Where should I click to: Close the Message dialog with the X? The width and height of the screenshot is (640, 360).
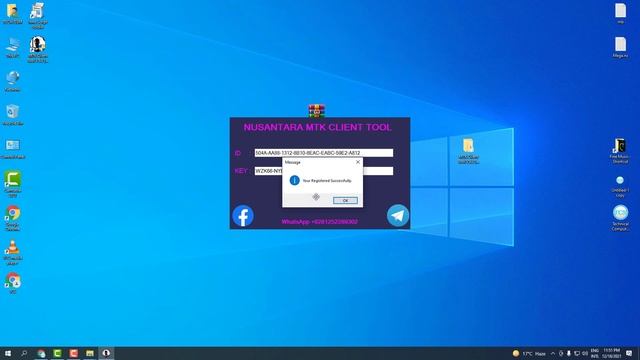pyautogui.click(x=358, y=162)
